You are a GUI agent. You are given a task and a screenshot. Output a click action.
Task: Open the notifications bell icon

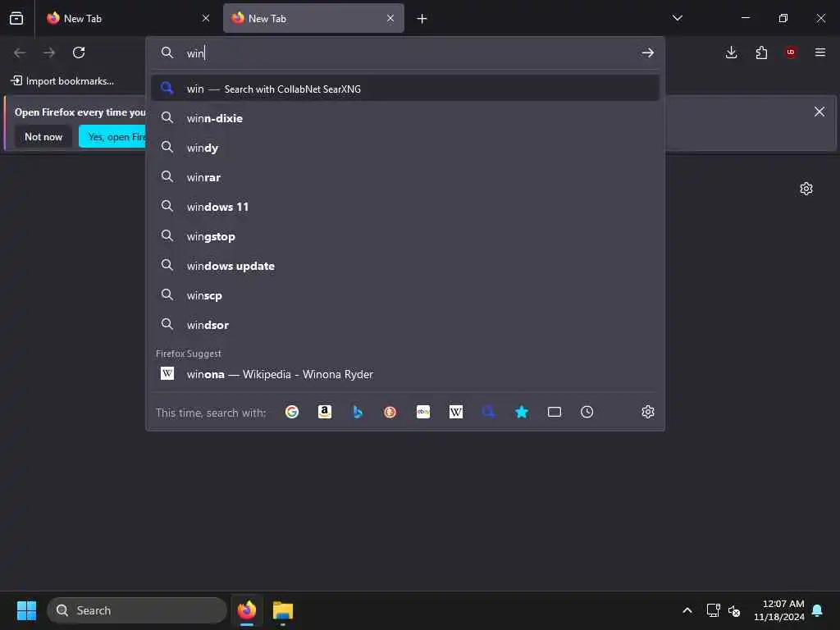point(818,610)
